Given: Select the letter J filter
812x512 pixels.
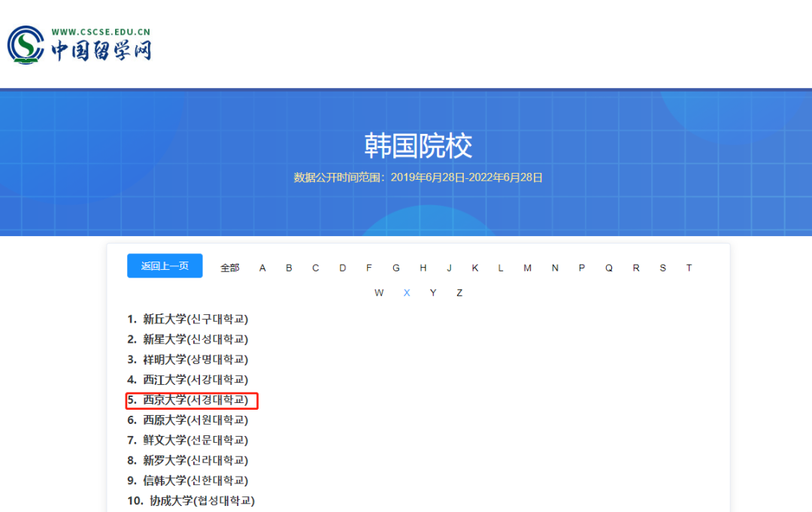Looking at the screenshot, I should (x=449, y=267).
